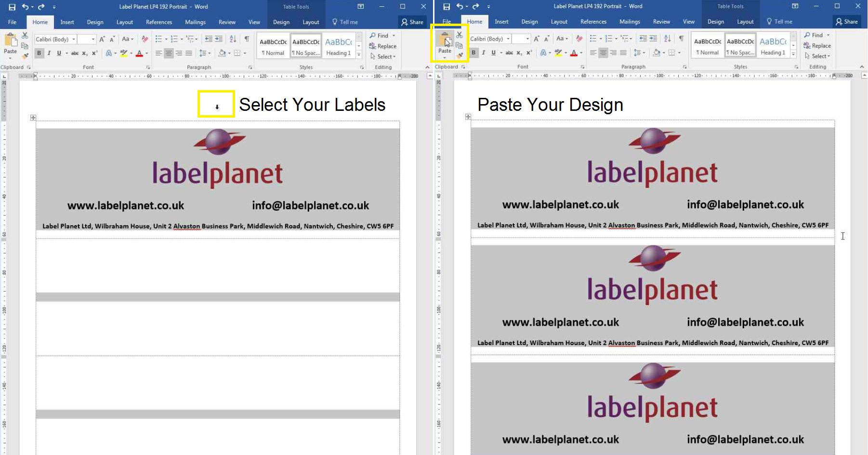868x455 pixels.
Task: Toggle Italic formatting
Action: point(49,53)
